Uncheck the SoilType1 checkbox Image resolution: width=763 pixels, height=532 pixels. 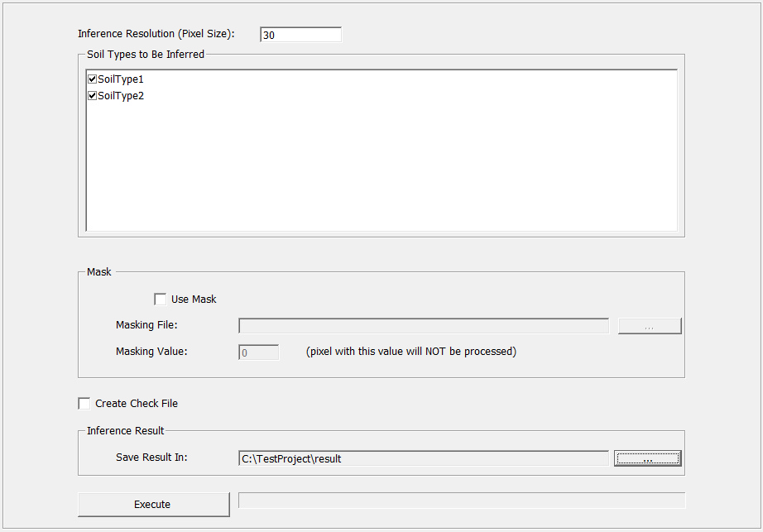click(x=93, y=79)
